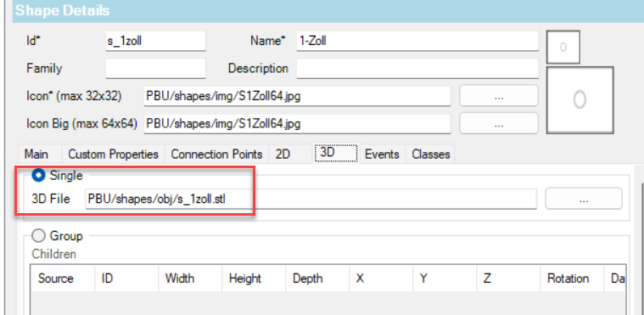
Task: Browse for the 3D File
Action: click(583, 199)
